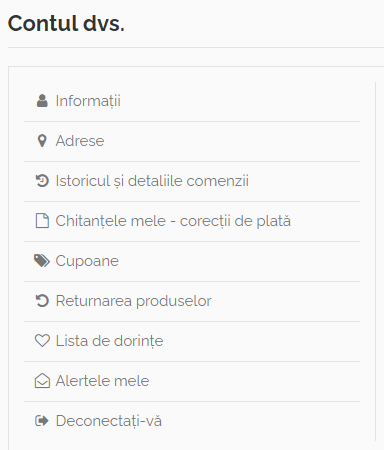384x450 pixels.
Task: Click the open envelope icon beside Alertele mele
Action: click(x=42, y=381)
